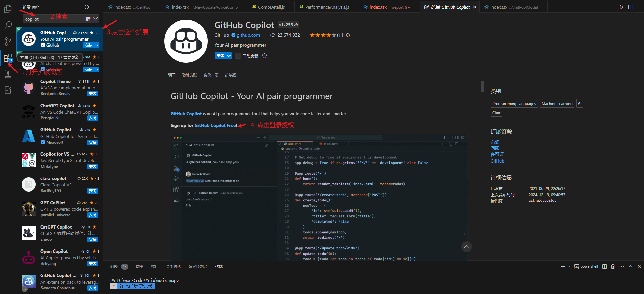Open the Source Control view icon
Viewport: 644px width, 294px height.
coord(8,41)
